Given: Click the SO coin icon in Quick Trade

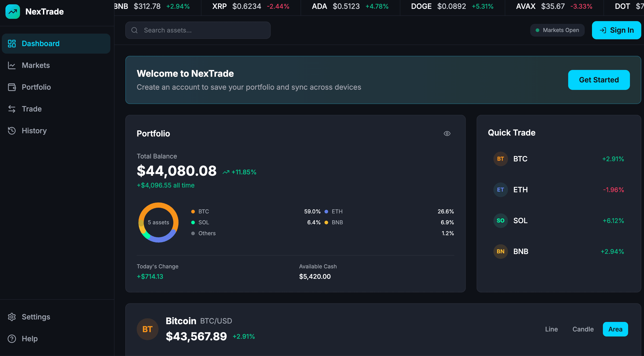Looking at the screenshot, I should [x=500, y=221].
